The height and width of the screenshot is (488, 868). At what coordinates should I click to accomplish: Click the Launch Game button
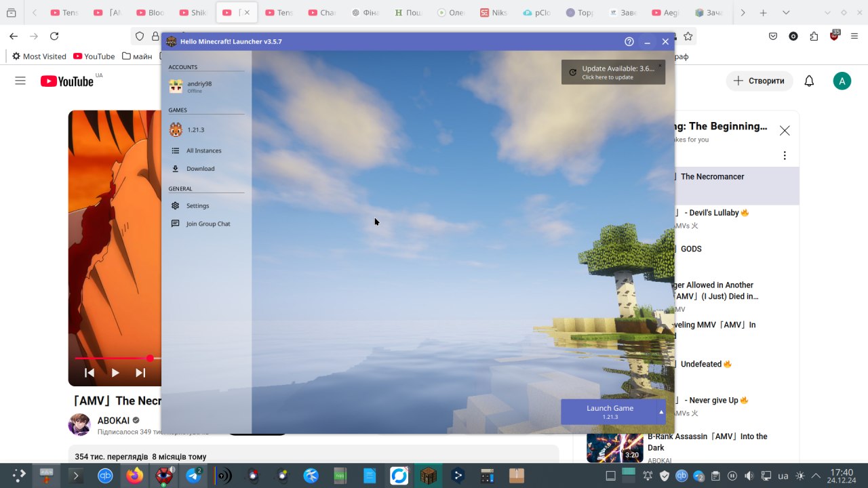point(610,412)
